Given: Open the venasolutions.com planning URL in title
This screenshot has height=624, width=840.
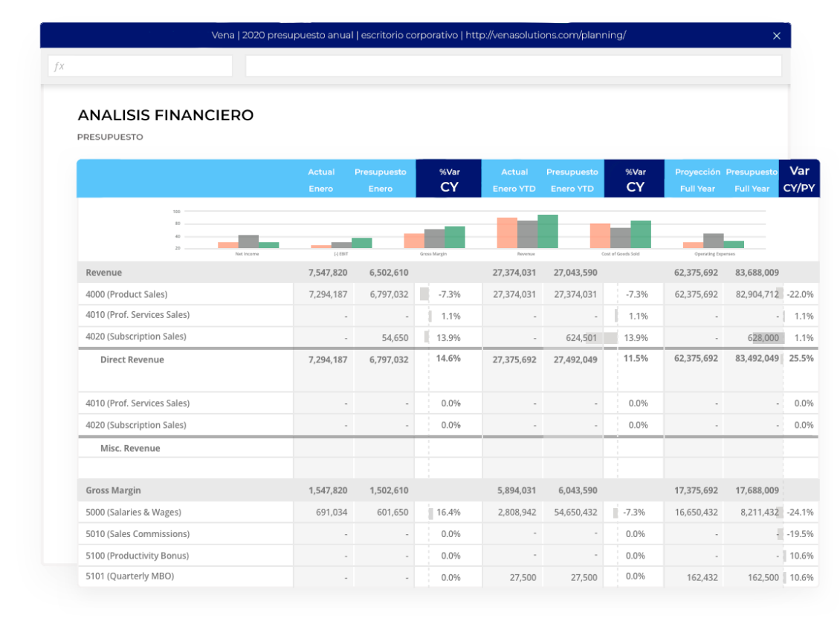Looking at the screenshot, I should tap(546, 36).
